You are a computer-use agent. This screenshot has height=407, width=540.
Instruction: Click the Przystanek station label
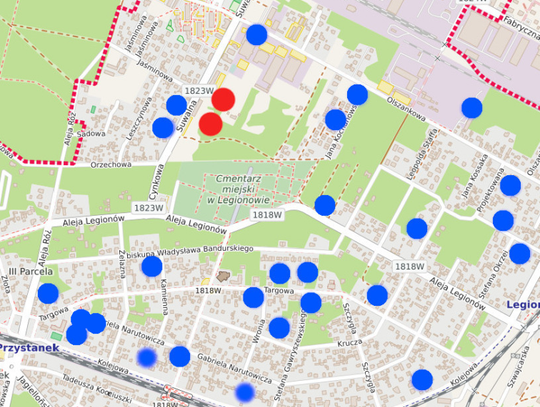(x=30, y=347)
